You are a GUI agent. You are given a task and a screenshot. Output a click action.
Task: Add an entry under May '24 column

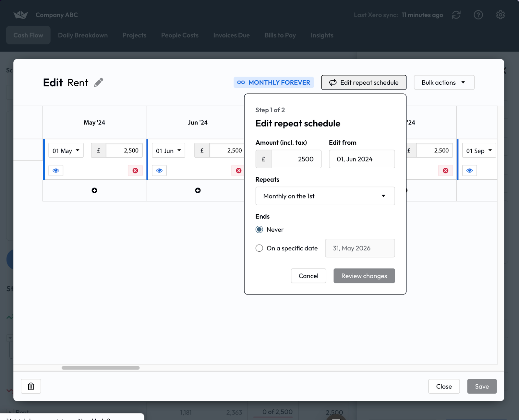94,190
